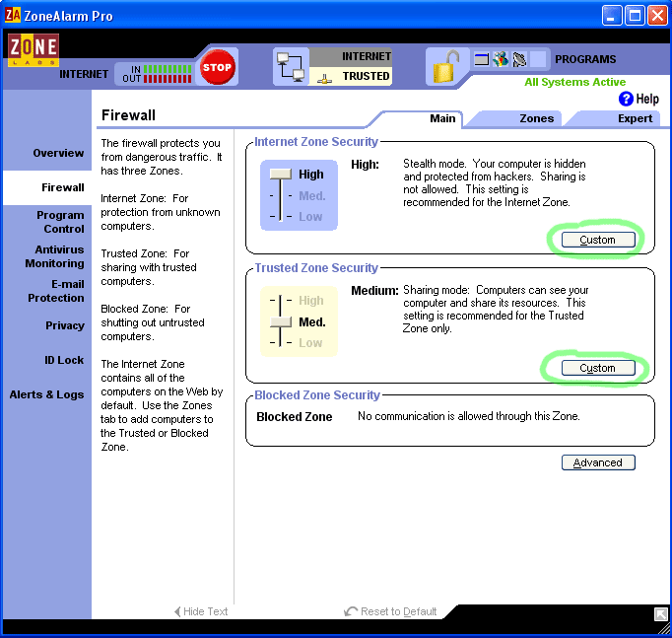Switch to the Zones tab

coord(536,118)
